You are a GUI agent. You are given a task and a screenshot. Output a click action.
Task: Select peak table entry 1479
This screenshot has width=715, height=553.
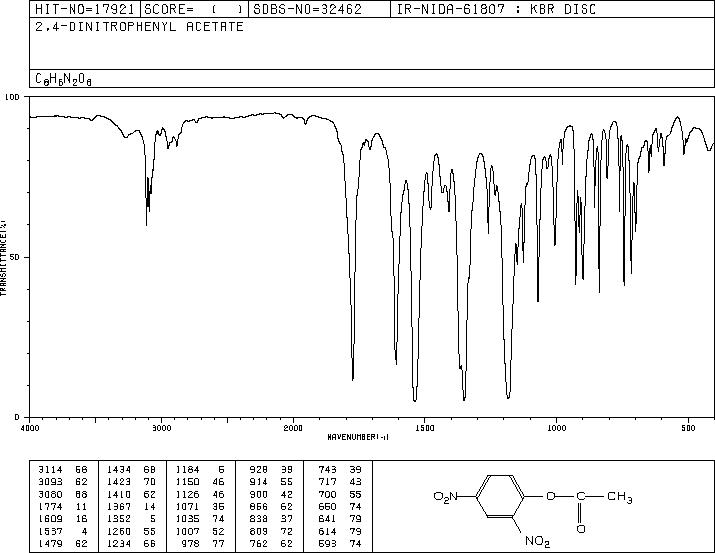pos(62,544)
